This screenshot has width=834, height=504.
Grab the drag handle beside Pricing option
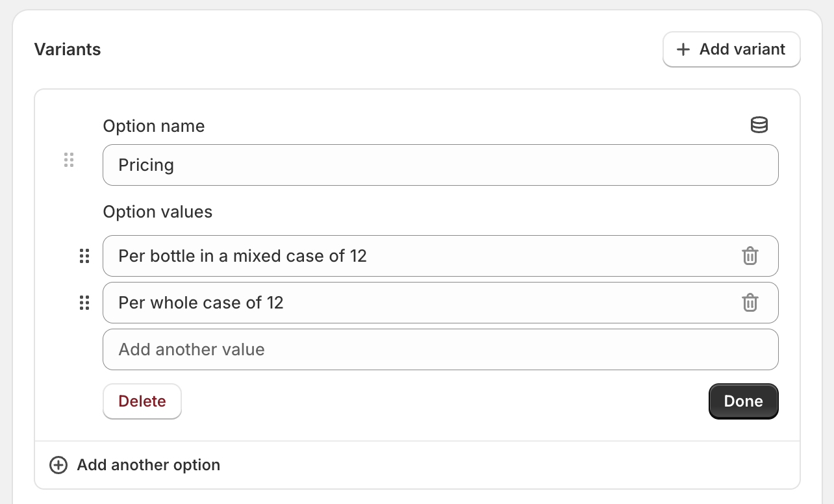click(x=69, y=160)
